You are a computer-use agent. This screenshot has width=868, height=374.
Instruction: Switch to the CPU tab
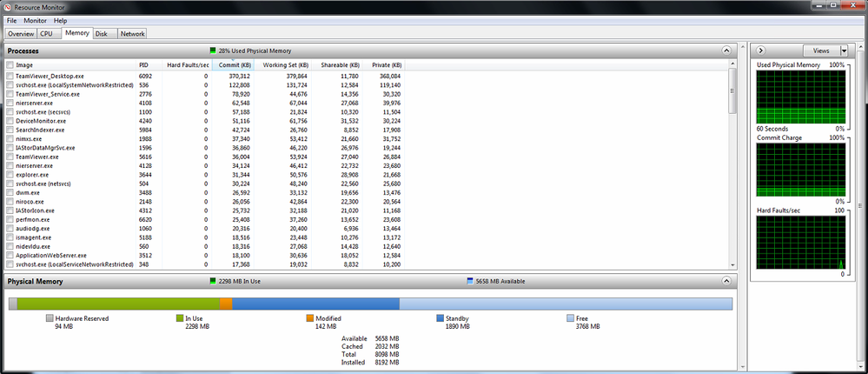coord(47,34)
